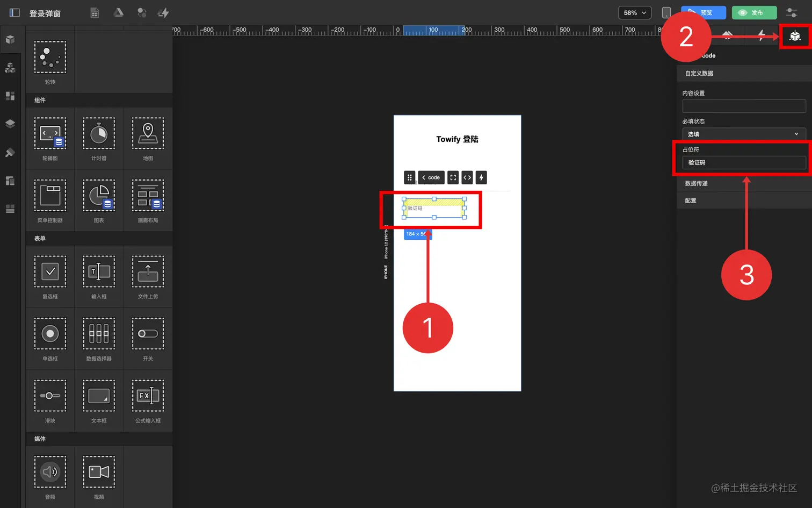Click the code angle brackets icon on canvas toolbar
Screen dimensions: 812x508
tap(467, 177)
